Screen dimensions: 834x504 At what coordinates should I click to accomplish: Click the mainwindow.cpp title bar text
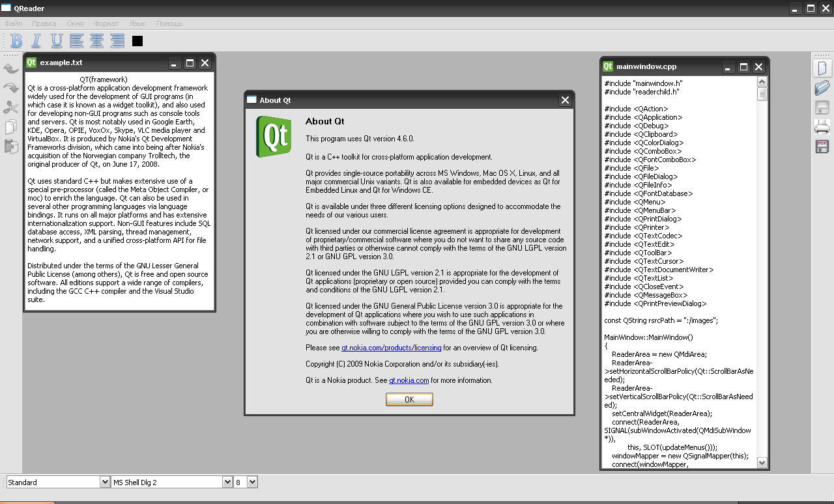646,67
